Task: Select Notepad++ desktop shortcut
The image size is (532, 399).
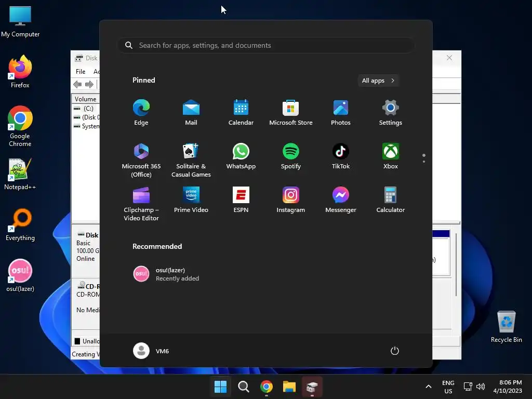Action: (20, 174)
